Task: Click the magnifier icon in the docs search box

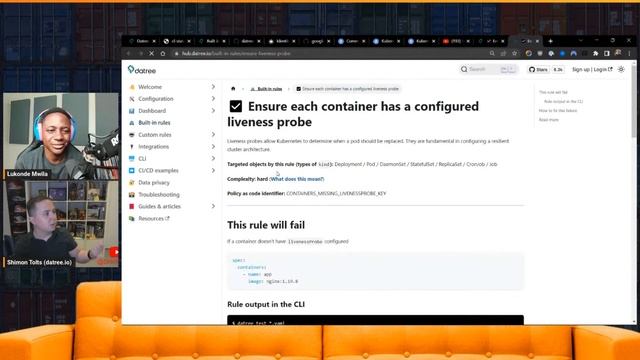Action: tap(464, 69)
